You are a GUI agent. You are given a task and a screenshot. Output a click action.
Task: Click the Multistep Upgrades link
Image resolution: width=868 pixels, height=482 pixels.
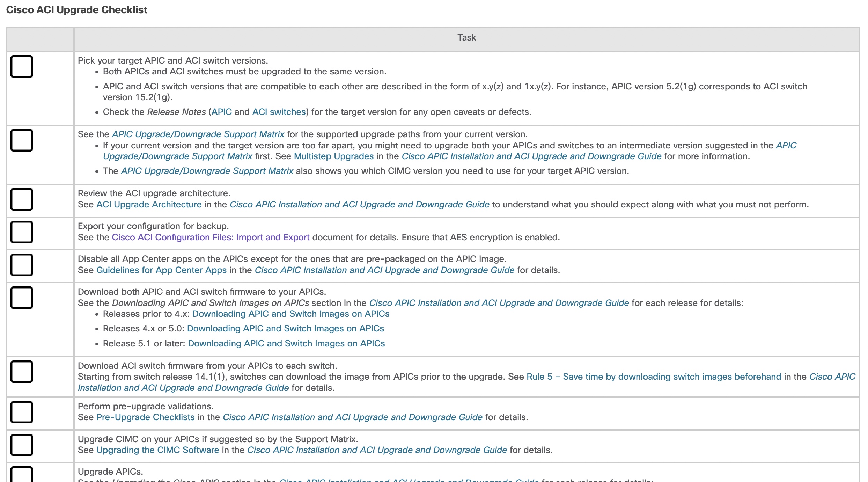pos(333,156)
